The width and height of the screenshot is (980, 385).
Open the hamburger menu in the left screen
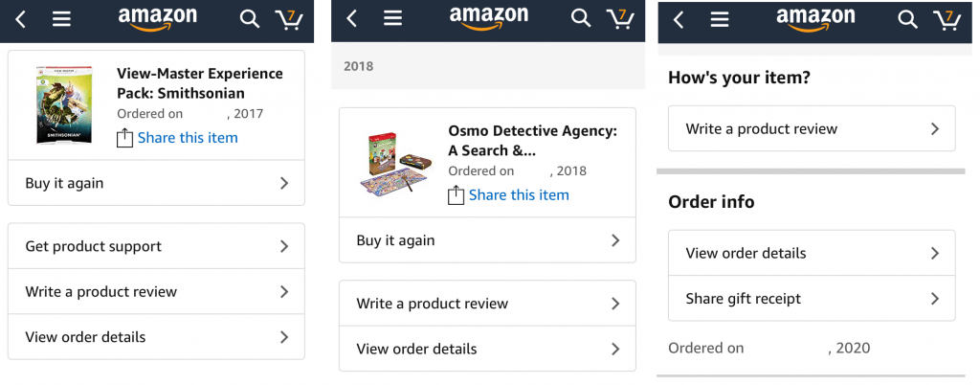[x=61, y=19]
